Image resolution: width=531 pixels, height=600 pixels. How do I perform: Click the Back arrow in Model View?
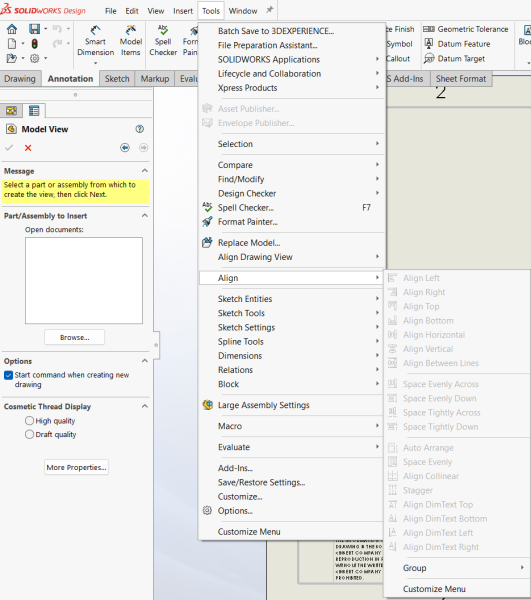click(x=125, y=148)
